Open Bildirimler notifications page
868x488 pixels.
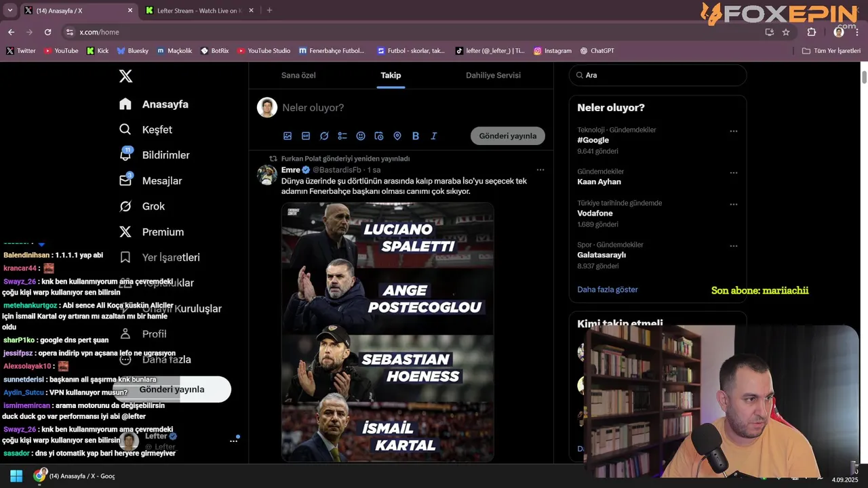pos(155,155)
